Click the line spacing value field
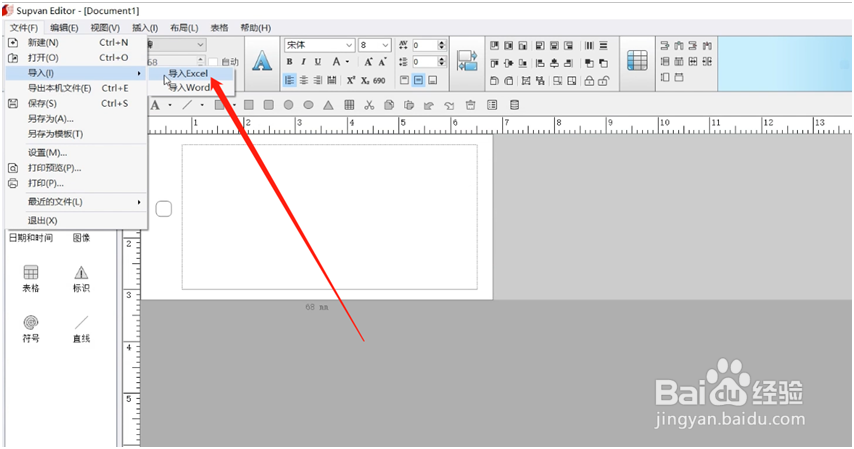This screenshot has width=854, height=449. (x=425, y=62)
